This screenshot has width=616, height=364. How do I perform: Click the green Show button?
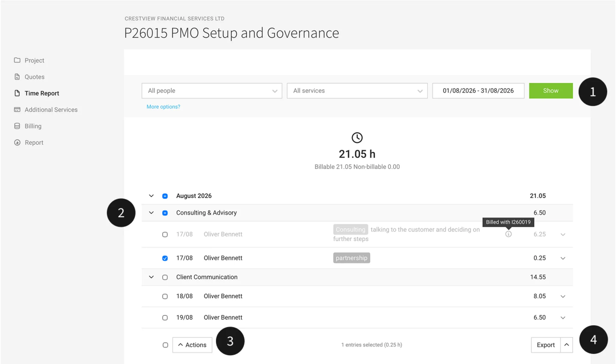point(551,91)
